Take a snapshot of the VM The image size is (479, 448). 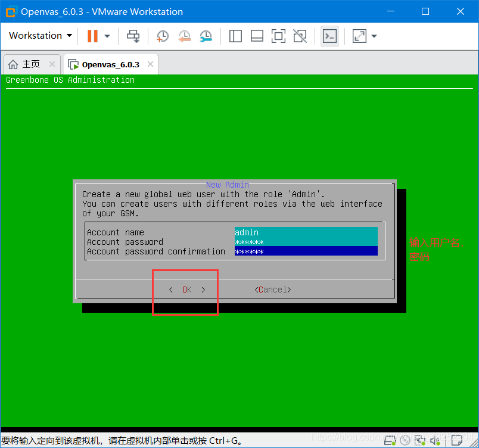coord(163,36)
